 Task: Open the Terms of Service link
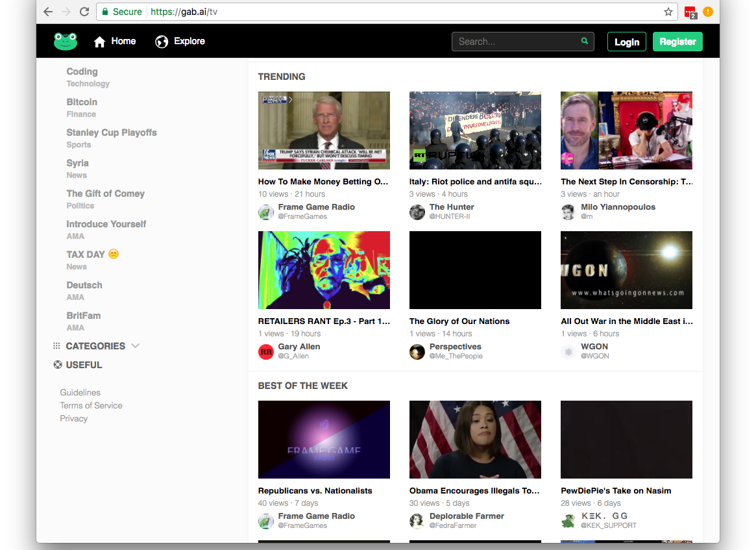point(91,405)
